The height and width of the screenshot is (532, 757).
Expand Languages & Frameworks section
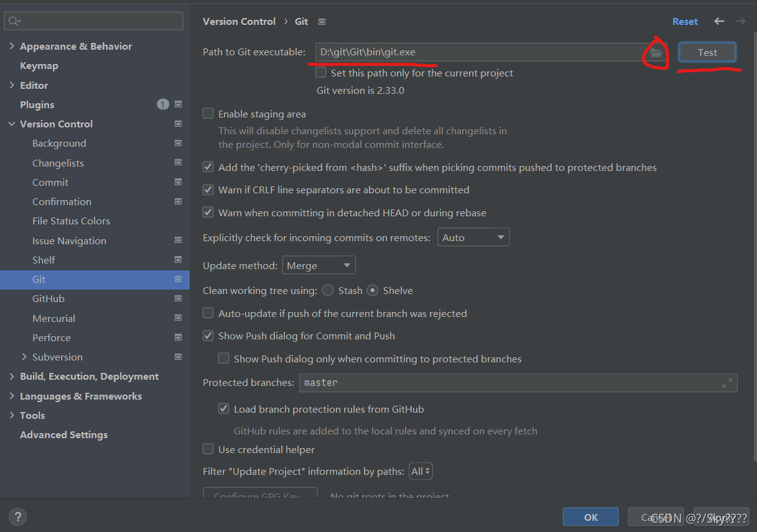click(x=12, y=396)
